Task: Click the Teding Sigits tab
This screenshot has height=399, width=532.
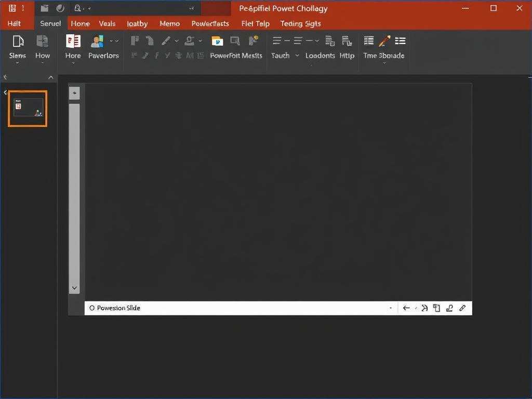Action: (x=300, y=23)
